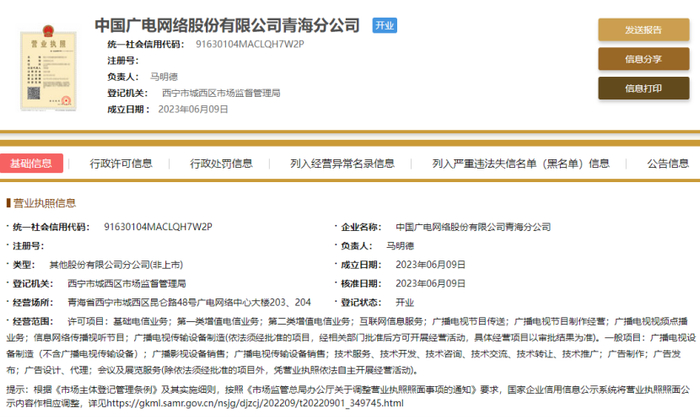The width and height of the screenshot is (700, 419).
Task: Switch to the 公告信息 tab
Action: point(668,164)
